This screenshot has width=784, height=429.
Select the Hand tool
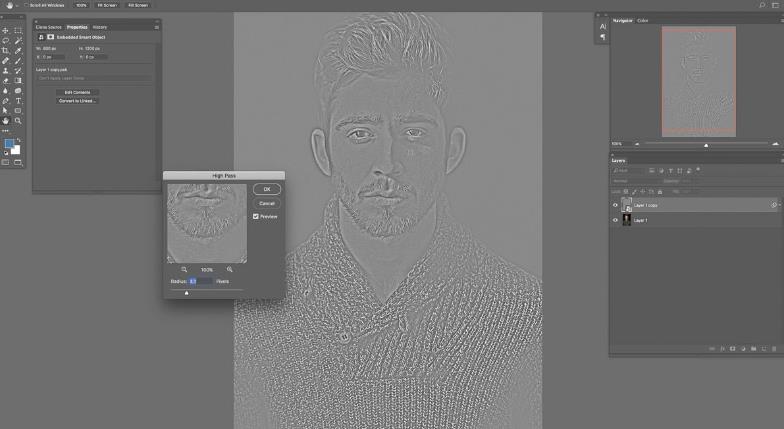(x=6, y=120)
